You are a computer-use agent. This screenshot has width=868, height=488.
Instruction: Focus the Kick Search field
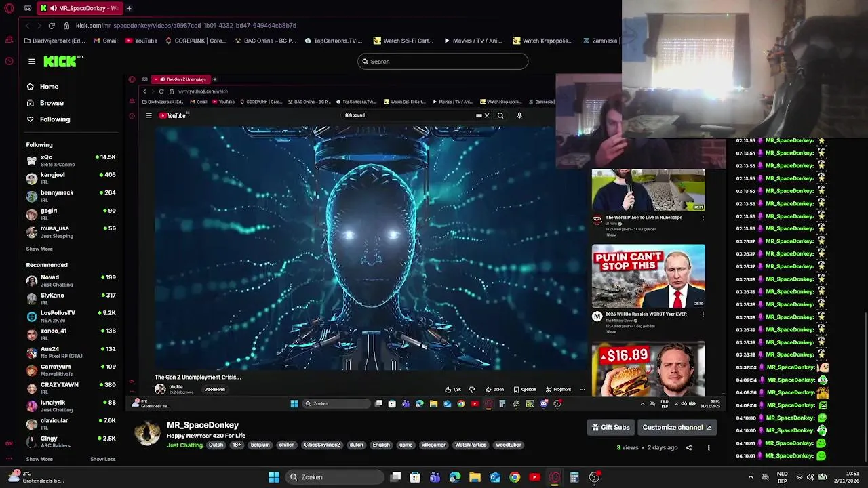click(x=443, y=61)
